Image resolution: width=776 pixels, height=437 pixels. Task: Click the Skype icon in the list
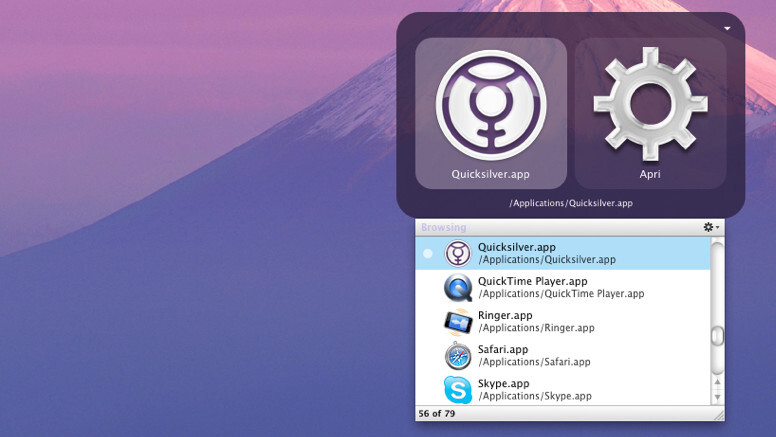pyautogui.click(x=458, y=389)
